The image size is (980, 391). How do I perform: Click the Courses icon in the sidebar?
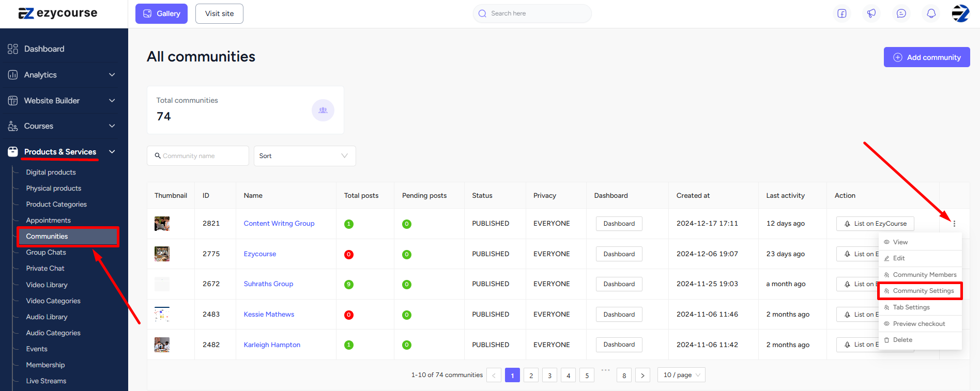point(13,126)
